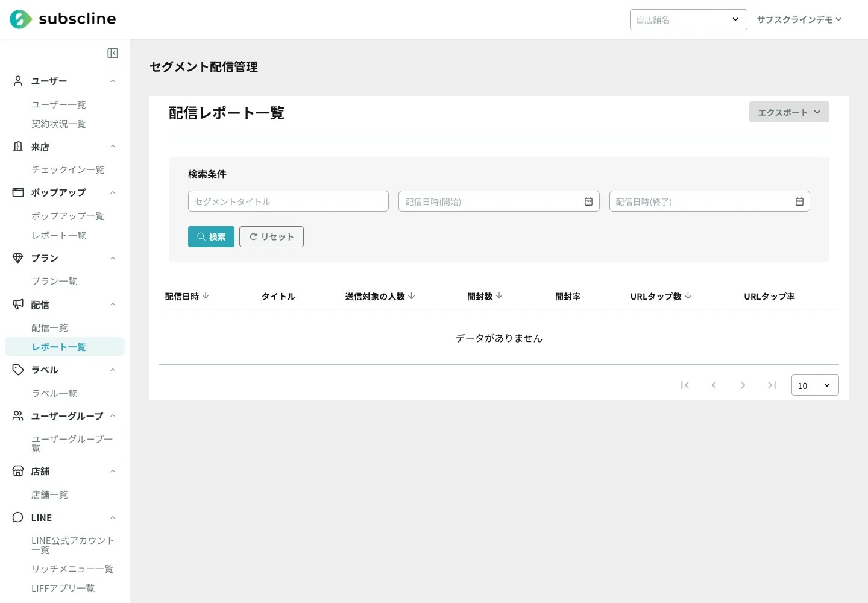Image resolution: width=868 pixels, height=603 pixels.
Task: Open 配信一覧 in the sidebar
Action: (49, 327)
